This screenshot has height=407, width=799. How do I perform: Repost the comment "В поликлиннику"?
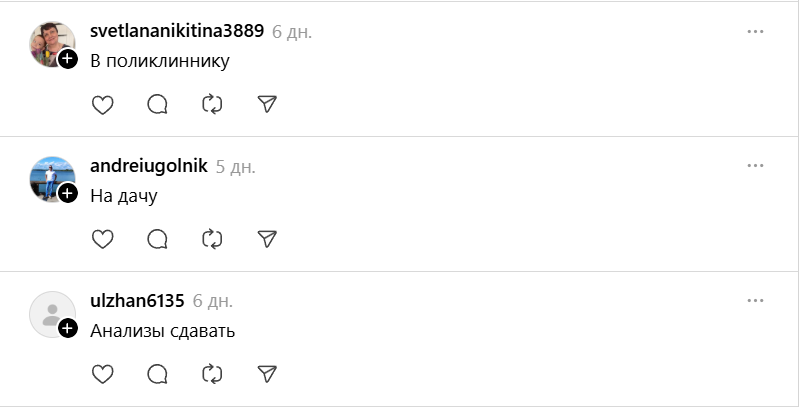[211, 104]
